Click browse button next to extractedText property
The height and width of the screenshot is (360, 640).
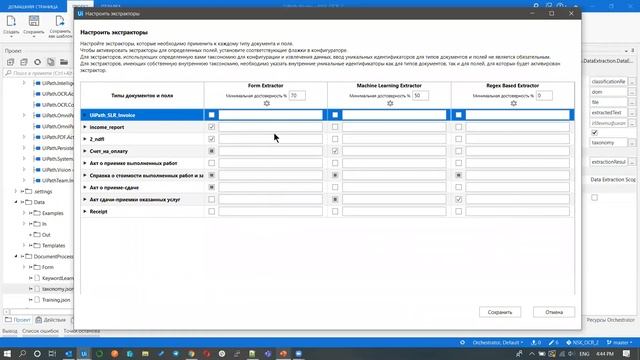[632, 113]
